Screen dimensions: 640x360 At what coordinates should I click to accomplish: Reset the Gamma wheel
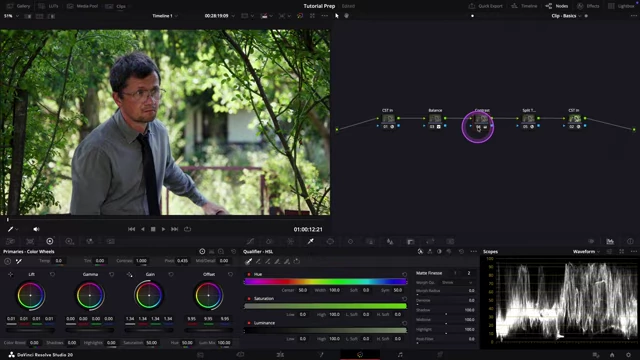point(111,274)
